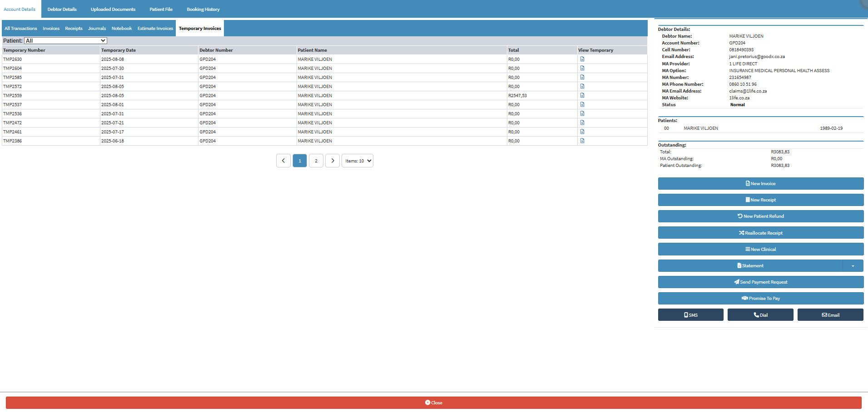The height and width of the screenshot is (412, 868).
Task: Open the Items per page dropdown
Action: (357, 161)
